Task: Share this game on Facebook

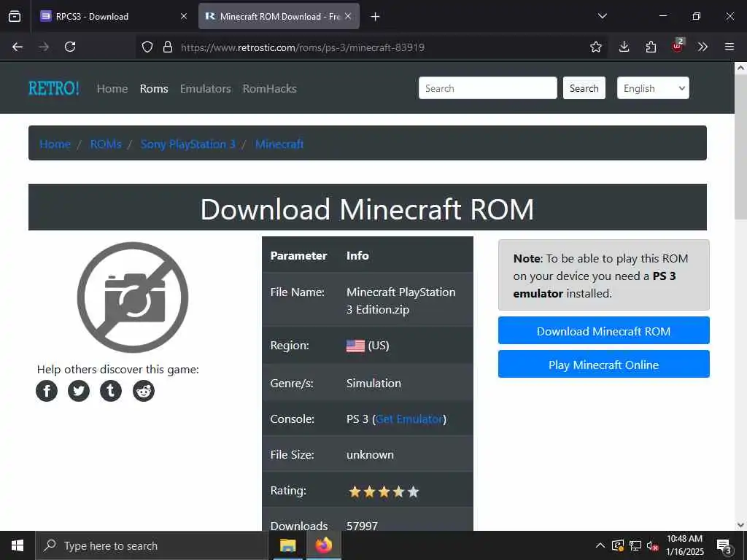Action: (47, 391)
